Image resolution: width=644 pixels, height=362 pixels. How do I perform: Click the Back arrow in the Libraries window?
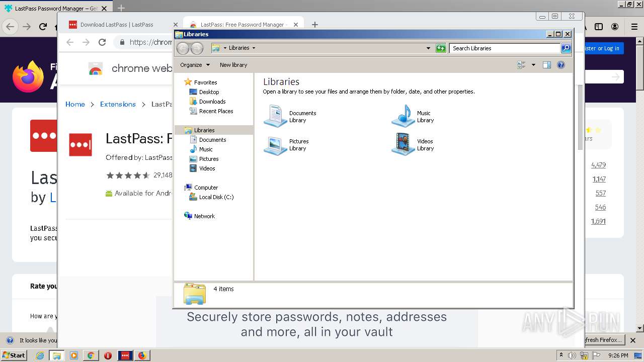[183, 48]
